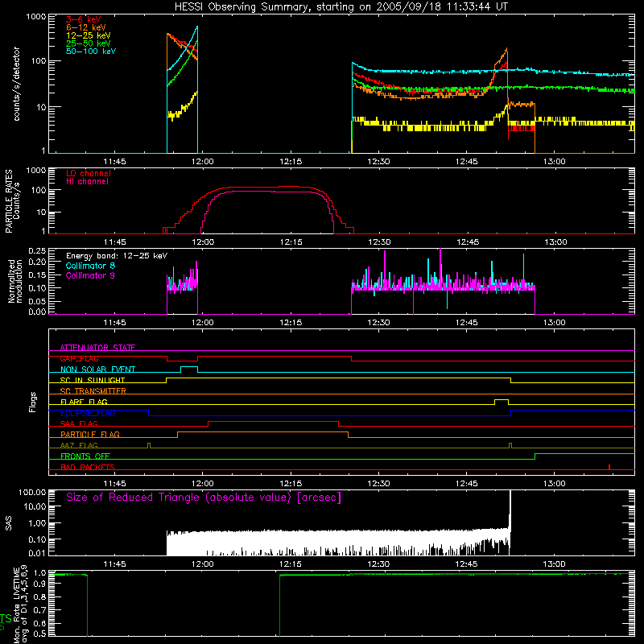The image size is (644, 644).
Task: Click the HI channel legend label
Action: click(87, 182)
